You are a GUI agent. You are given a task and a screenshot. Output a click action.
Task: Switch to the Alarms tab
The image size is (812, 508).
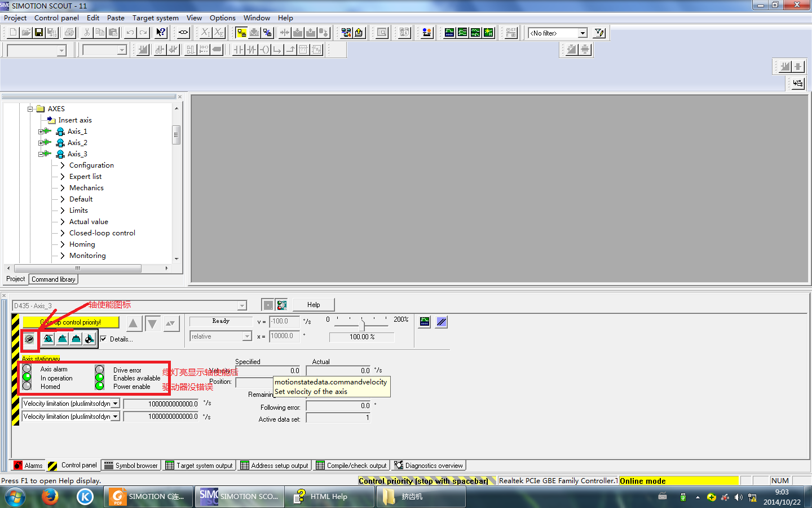pyautogui.click(x=28, y=466)
